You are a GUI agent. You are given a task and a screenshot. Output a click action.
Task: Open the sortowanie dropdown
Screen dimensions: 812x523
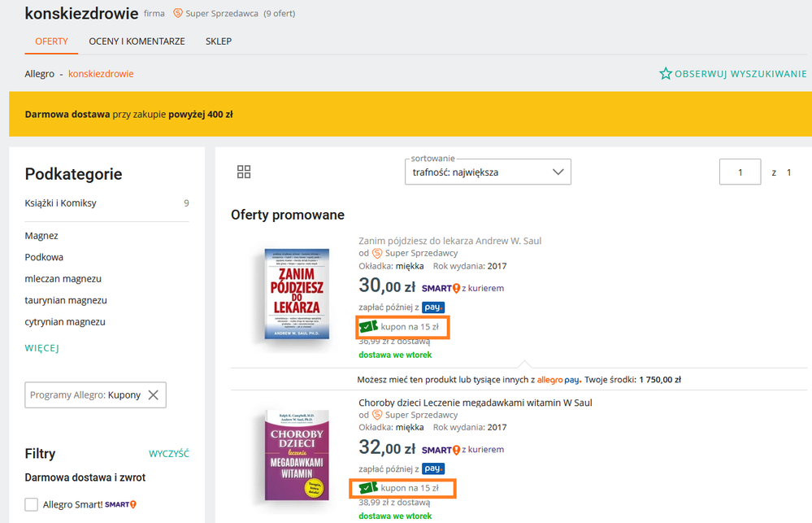pos(488,172)
